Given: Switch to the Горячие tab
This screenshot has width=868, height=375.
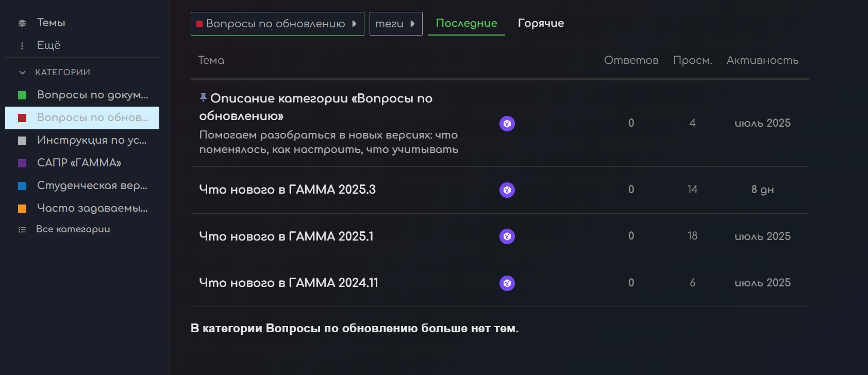Looking at the screenshot, I should 541,23.
